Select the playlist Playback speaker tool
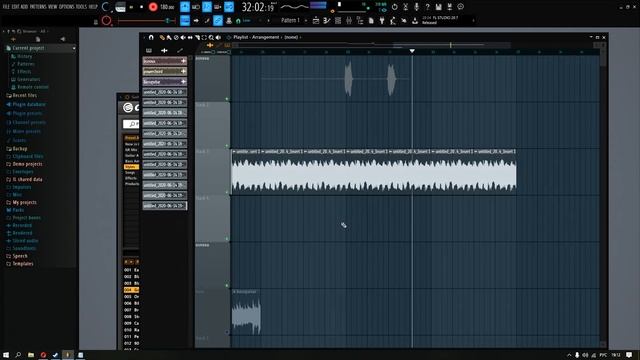Viewport: 640px width, 360px height. pos(218,37)
